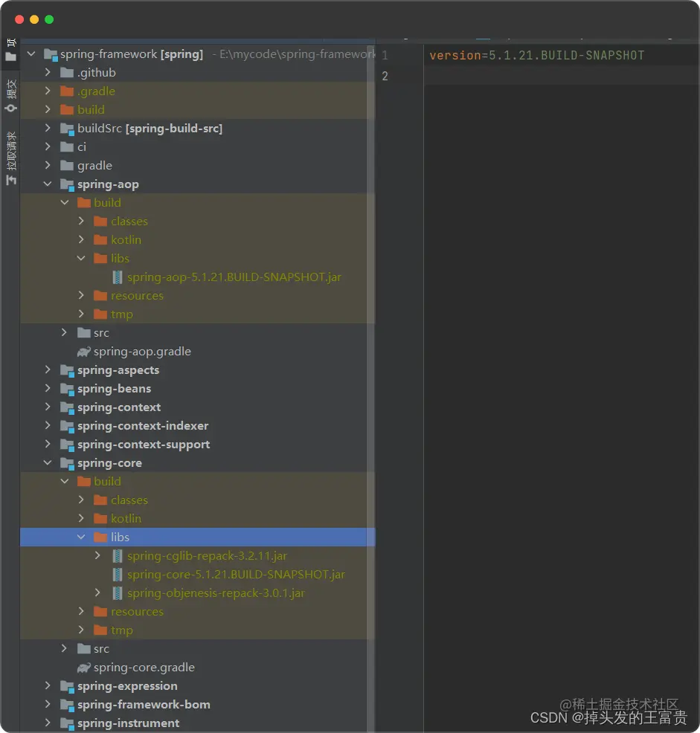Image resolution: width=700 pixels, height=733 pixels.
Task: Click the spring-instrument module folder icon
Action: (x=68, y=723)
